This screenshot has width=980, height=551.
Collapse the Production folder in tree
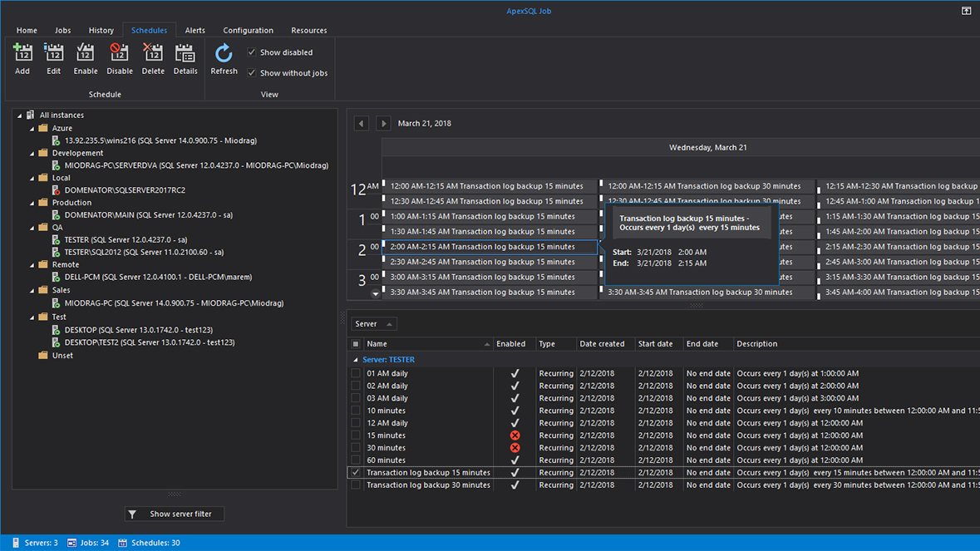coord(32,203)
